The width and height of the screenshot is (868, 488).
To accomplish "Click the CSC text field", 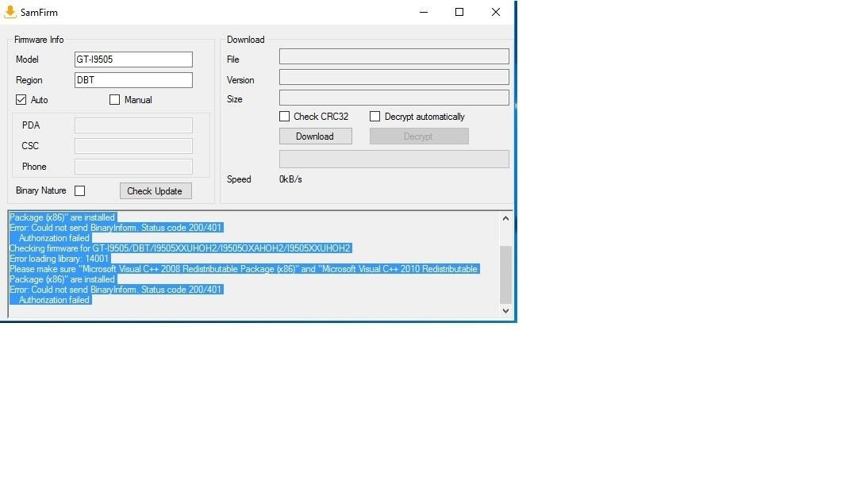I will (133, 146).
